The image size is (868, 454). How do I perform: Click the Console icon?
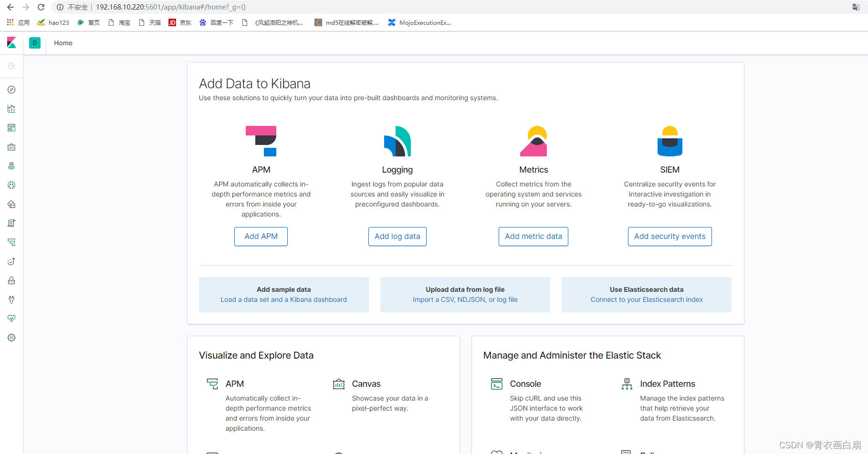click(x=497, y=384)
